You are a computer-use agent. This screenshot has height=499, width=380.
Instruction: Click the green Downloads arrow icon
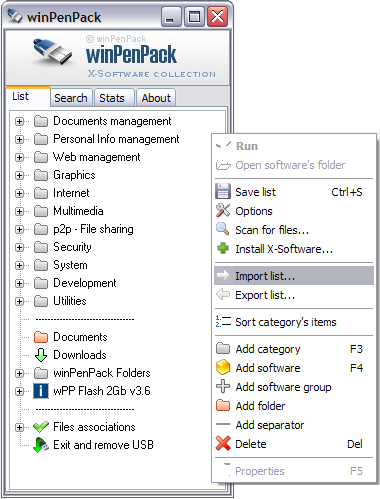(41, 355)
